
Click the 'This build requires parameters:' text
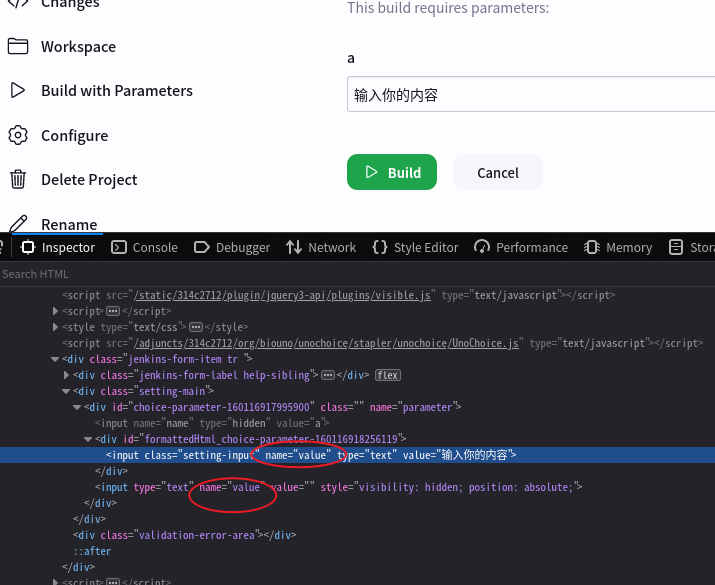[x=448, y=8]
